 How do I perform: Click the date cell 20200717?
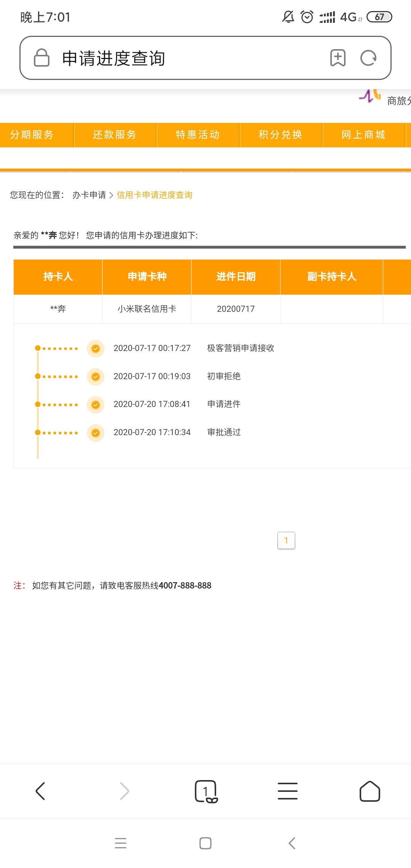tap(236, 309)
